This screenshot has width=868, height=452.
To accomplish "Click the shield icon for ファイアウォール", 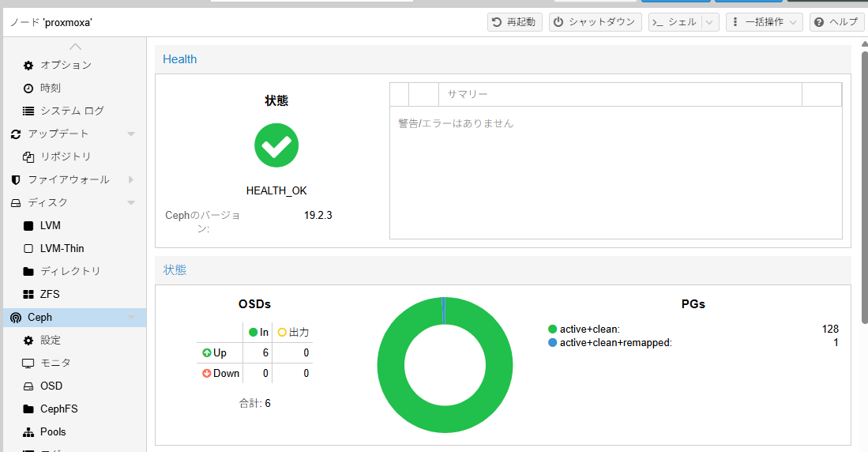I will pos(16,179).
